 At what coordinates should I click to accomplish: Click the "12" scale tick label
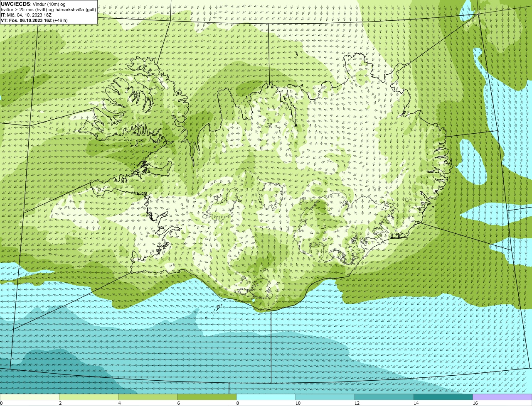pos(357,403)
